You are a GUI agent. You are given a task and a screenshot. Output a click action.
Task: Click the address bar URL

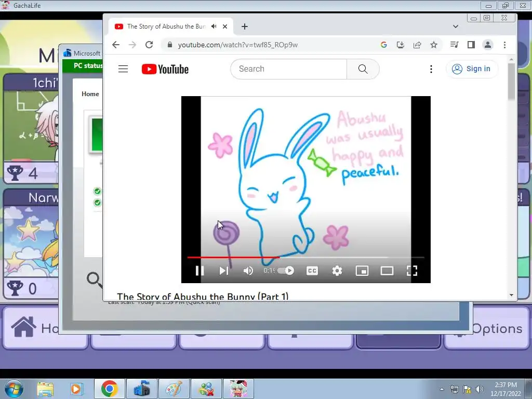237,45
